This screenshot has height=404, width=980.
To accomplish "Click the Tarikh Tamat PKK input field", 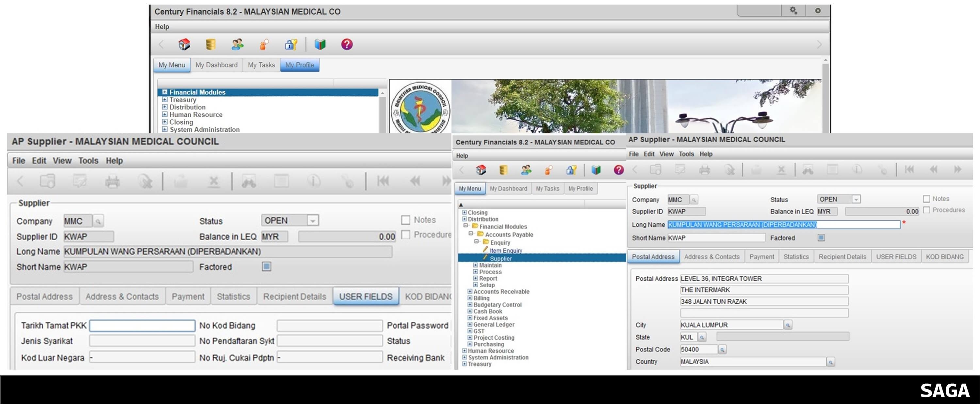I will point(142,326).
